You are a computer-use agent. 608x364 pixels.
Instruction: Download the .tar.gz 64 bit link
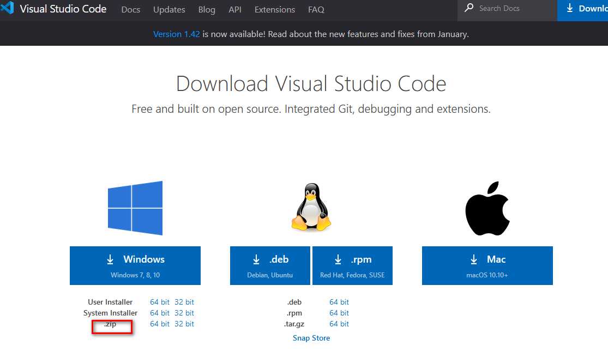point(339,324)
